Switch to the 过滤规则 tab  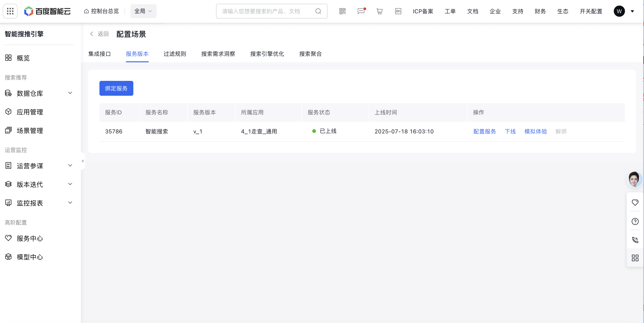(x=175, y=54)
